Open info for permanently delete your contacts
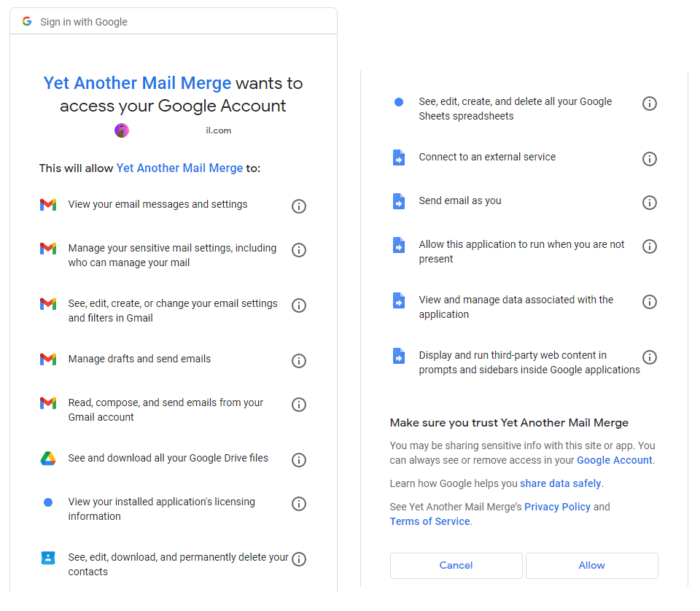This screenshot has width=700, height=611. point(299,559)
